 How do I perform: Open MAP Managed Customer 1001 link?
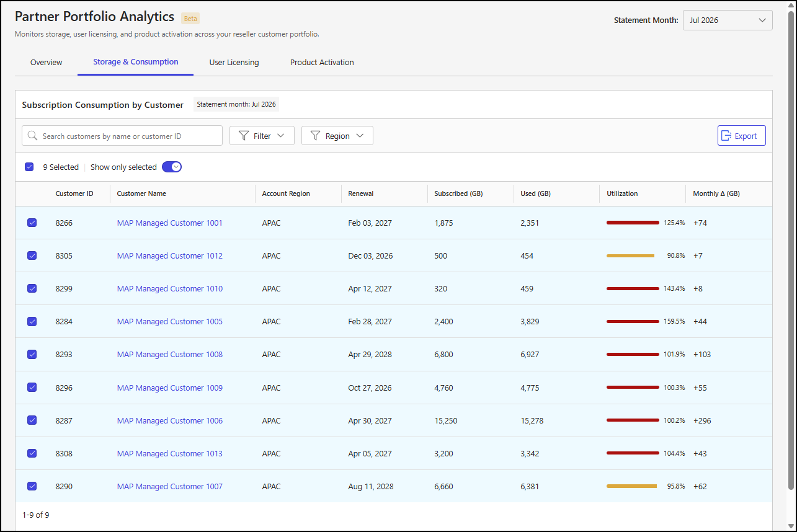click(x=169, y=223)
